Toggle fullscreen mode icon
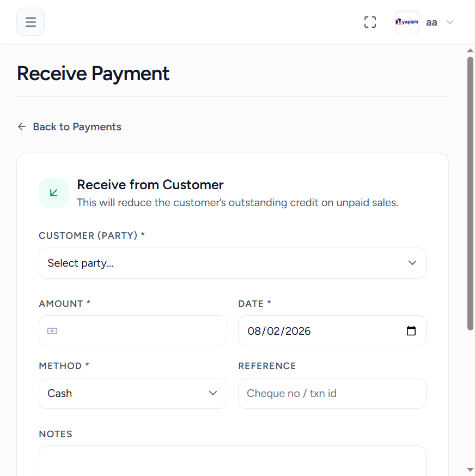This screenshot has height=476, width=475. coord(370,22)
